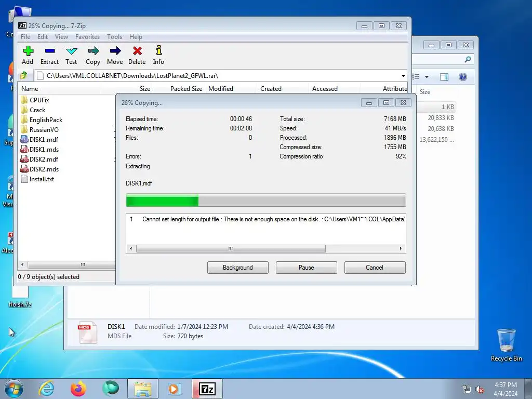The height and width of the screenshot is (399, 532).
Task: Click the muted volume tray icon
Action: pyautogui.click(x=480, y=389)
